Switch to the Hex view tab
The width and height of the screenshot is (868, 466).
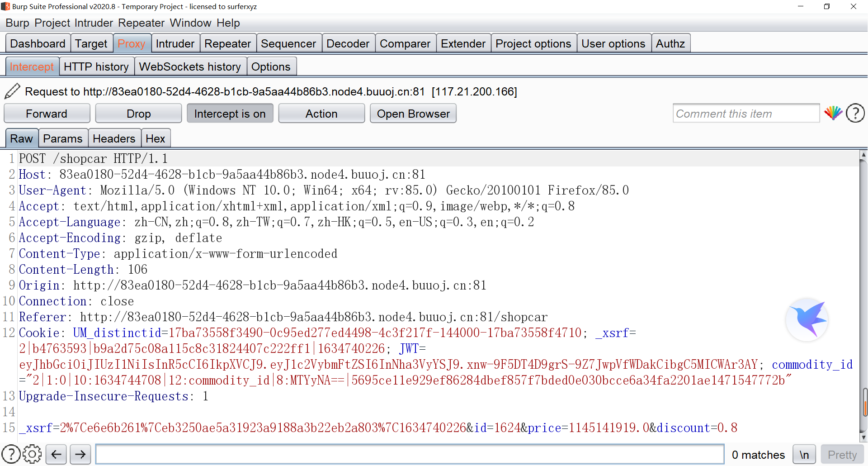[156, 138]
